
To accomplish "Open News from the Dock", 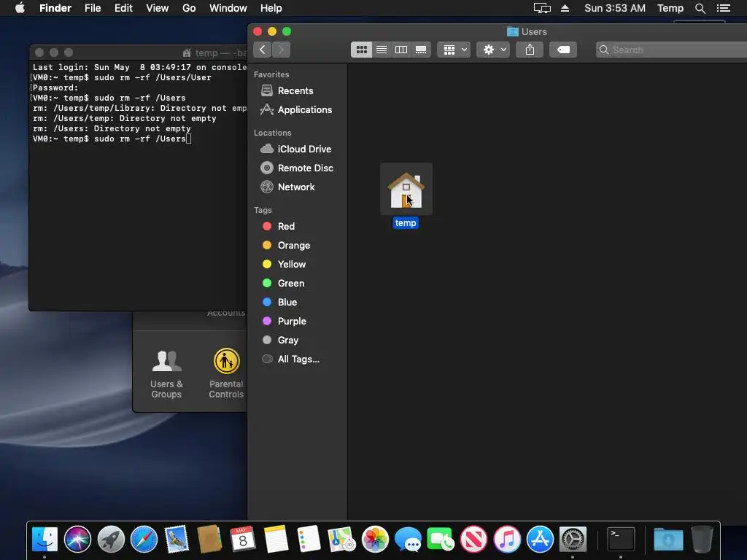I will 473,540.
